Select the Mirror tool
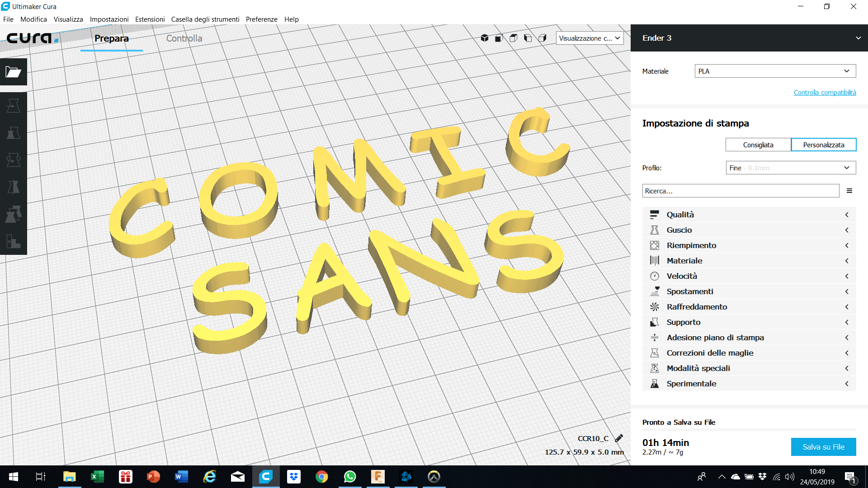 pos(13,187)
